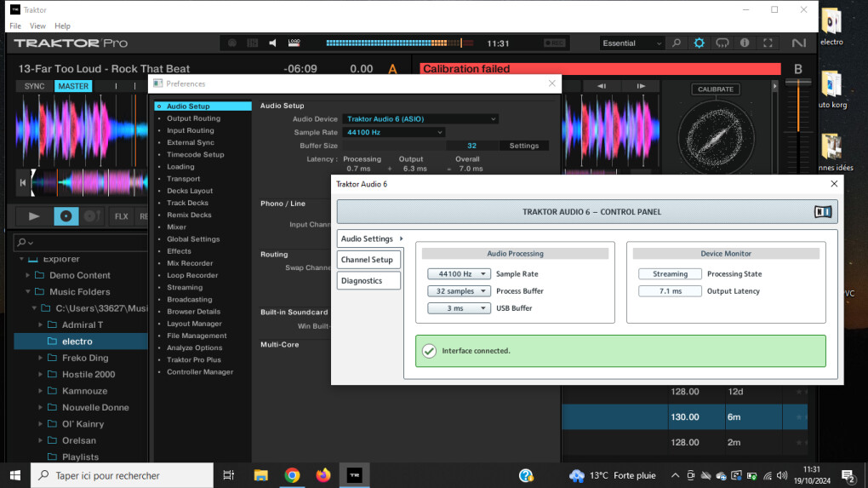Click the NI logo in control panel
This screenshot has height=488, width=868.
823,211
